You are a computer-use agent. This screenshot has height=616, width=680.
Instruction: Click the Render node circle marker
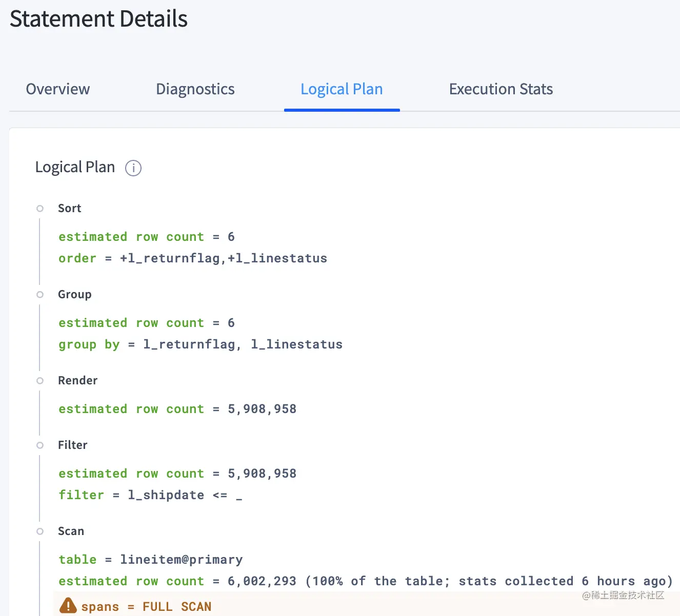point(39,380)
